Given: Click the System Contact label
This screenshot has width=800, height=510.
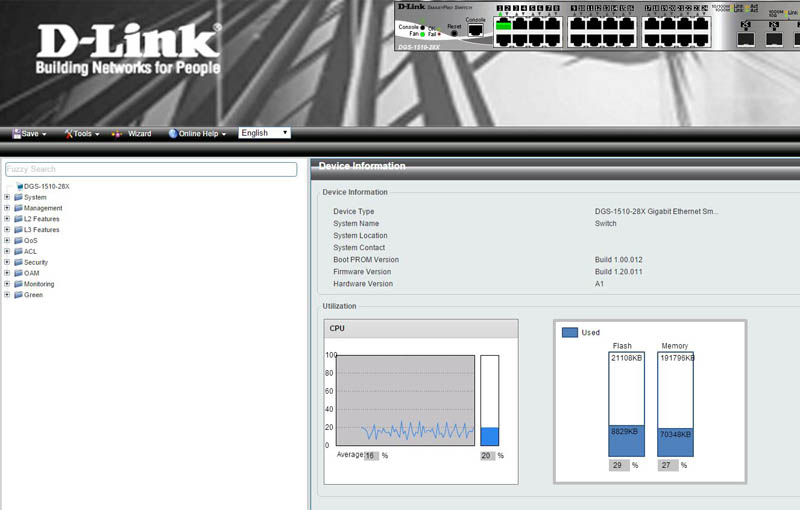Looking at the screenshot, I should pyautogui.click(x=359, y=248).
